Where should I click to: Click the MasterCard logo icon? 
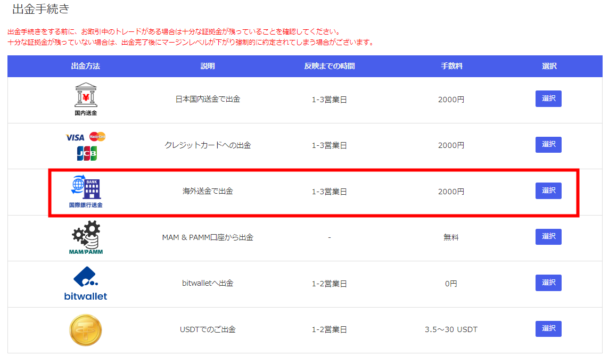click(97, 137)
